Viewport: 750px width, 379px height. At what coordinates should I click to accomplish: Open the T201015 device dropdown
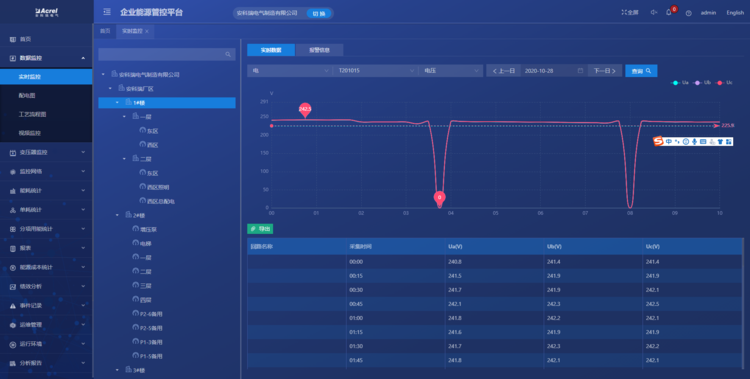tap(375, 71)
